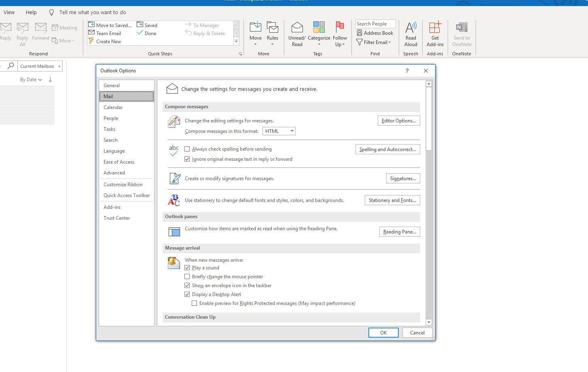Select the Saved quick step
Image resolution: width=588 pixels, height=372 pixels.
(x=147, y=25)
